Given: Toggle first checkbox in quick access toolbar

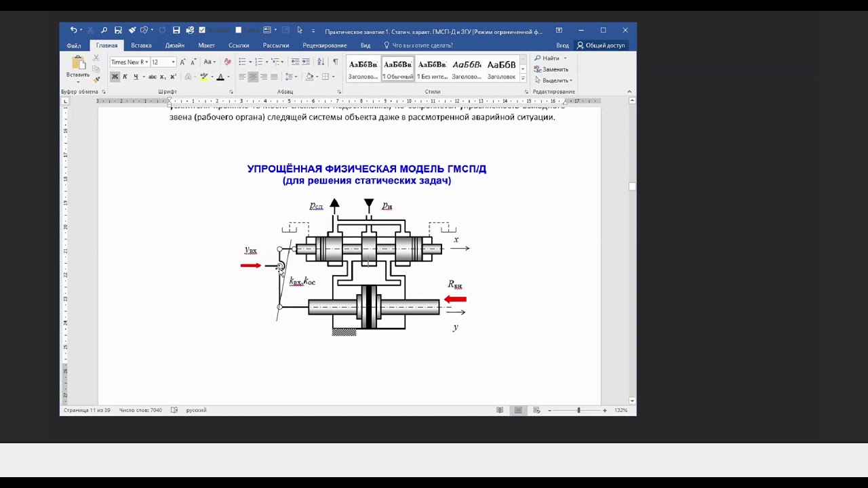Looking at the screenshot, I should [202, 30].
